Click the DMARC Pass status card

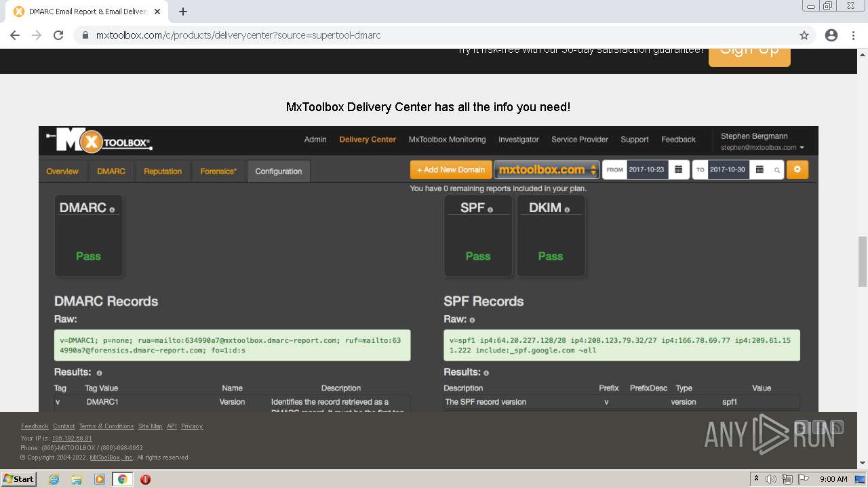[x=89, y=236]
